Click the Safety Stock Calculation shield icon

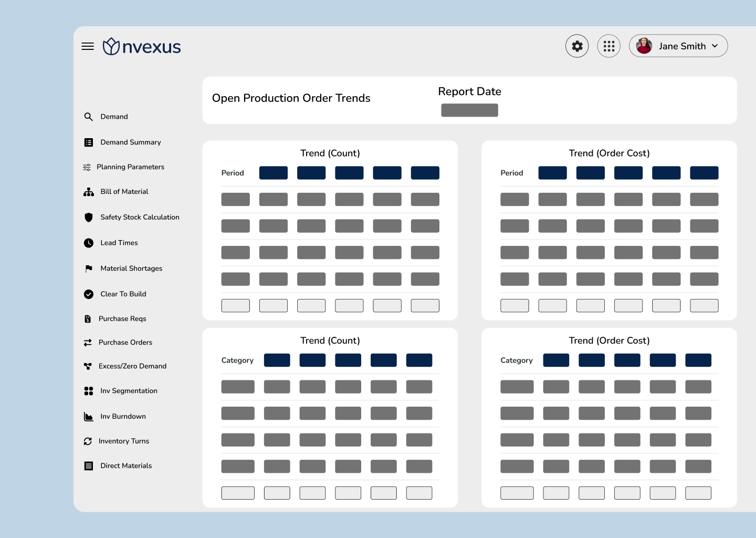tap(89, 217)
